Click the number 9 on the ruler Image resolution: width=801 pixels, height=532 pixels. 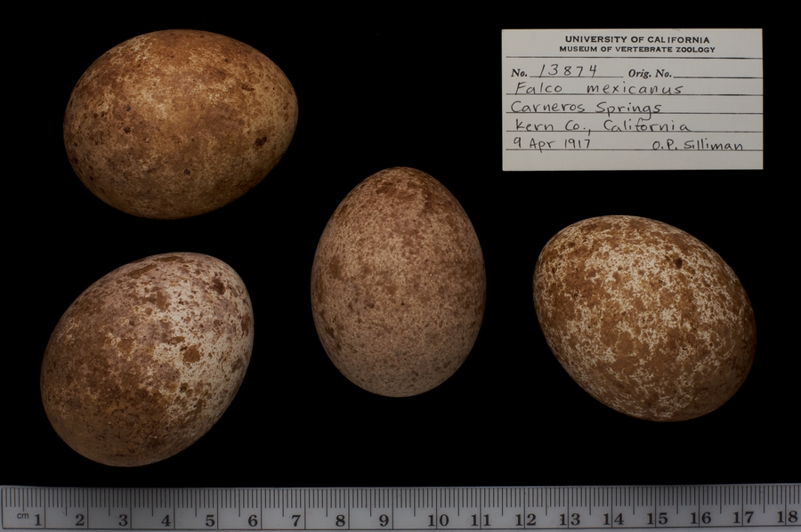point(384,520)
